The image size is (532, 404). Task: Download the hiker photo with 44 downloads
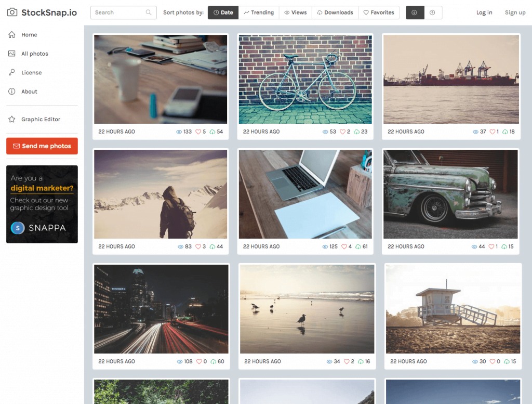[x=212, y=247]
